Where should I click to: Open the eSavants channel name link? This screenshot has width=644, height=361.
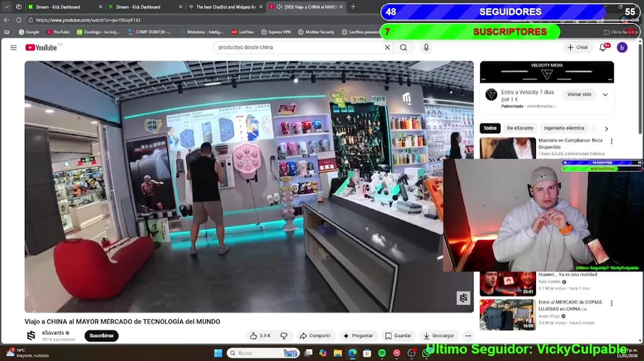[x=53, y=332]
